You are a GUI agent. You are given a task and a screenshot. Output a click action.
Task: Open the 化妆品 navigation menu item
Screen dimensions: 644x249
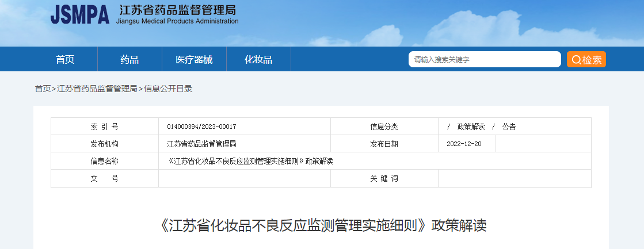[x=259, y=59]
